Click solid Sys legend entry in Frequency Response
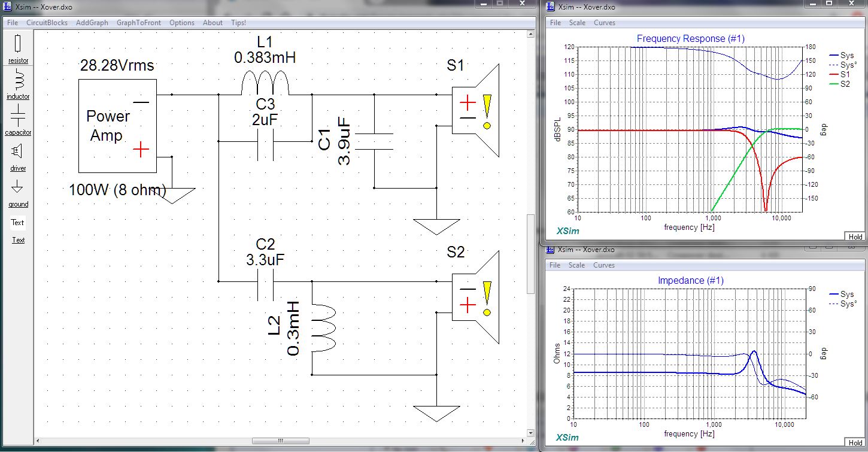This screenshot has height=452, width=868. pyautogui.click(x=841, y=55)
